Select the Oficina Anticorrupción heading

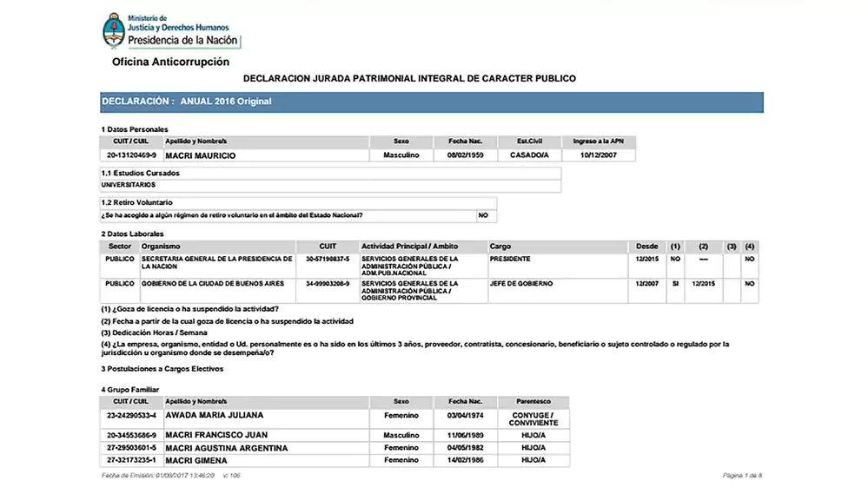point(170,63)
